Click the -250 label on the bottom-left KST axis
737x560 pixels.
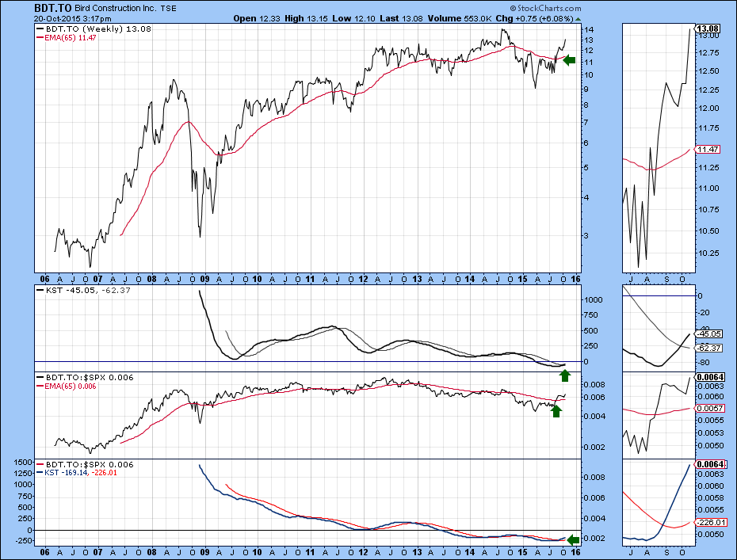[24, 541]
